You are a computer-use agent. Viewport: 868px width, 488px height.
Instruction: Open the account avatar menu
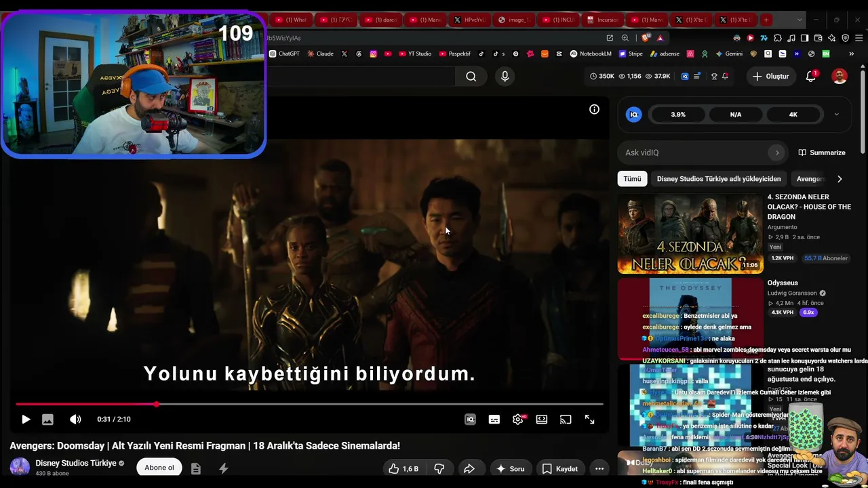click(840, 77)
